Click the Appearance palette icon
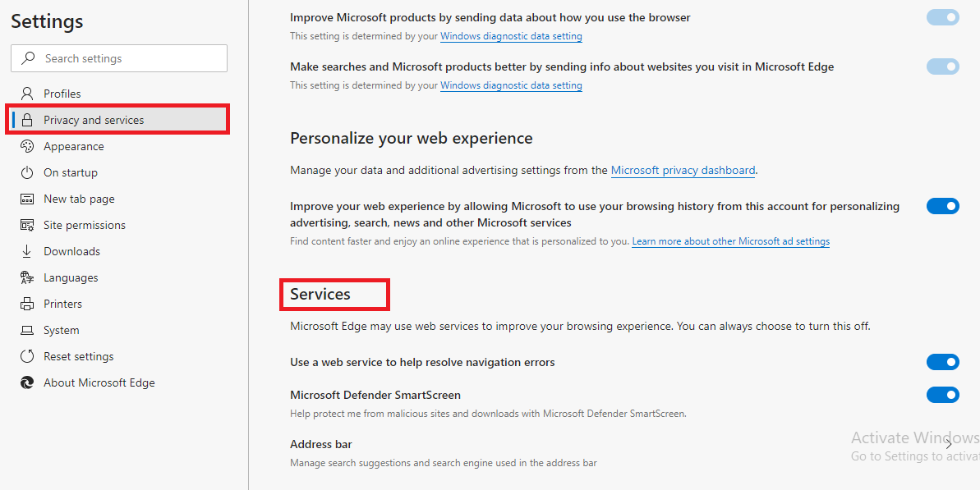The image size is (980, 490). tap(27, 146)
